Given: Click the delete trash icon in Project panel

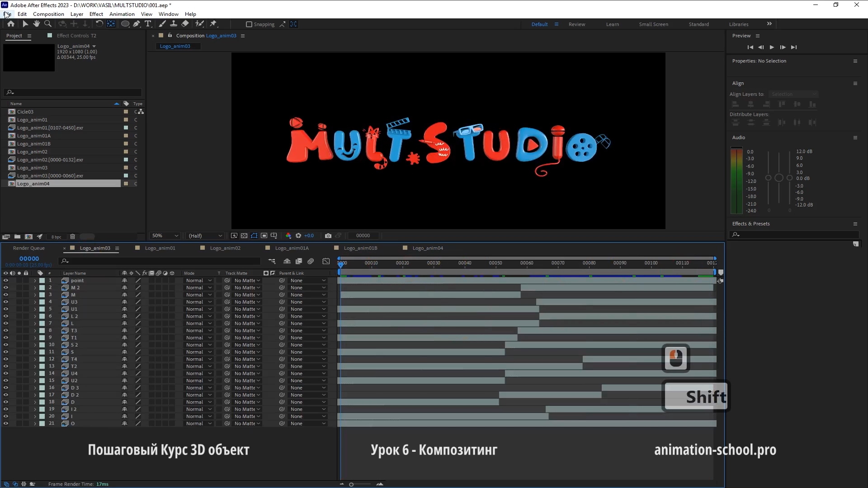Looking at the screenshot, I should (72, 237).
